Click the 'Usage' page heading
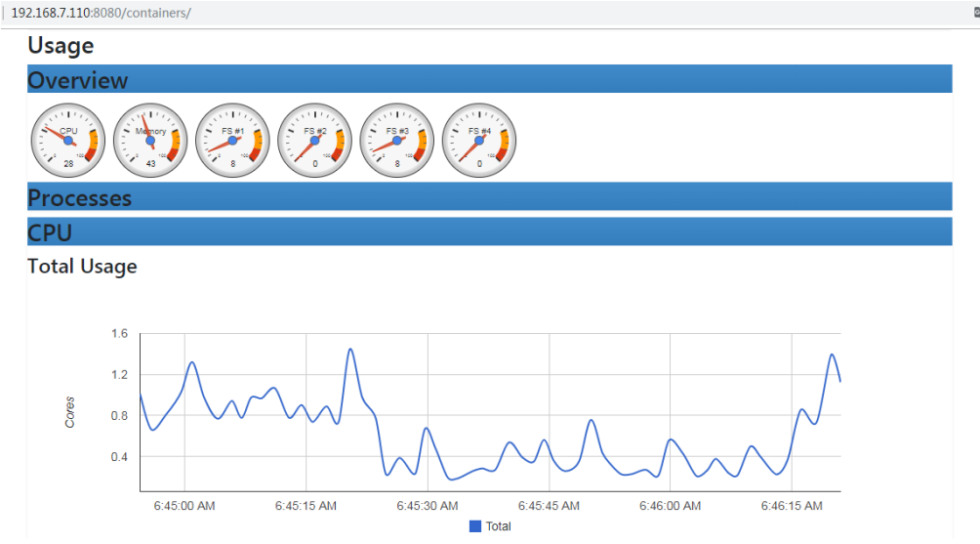980x544 pixels. [61, 46]
